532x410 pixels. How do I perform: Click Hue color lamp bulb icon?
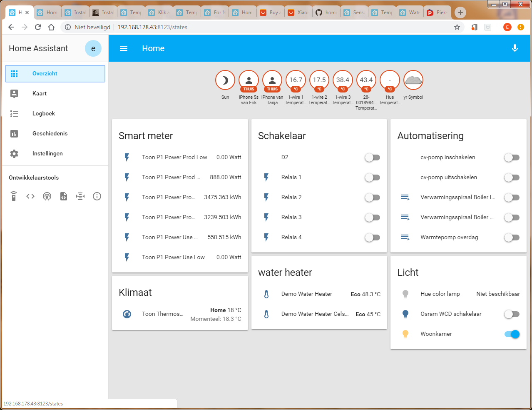point(405,294)
